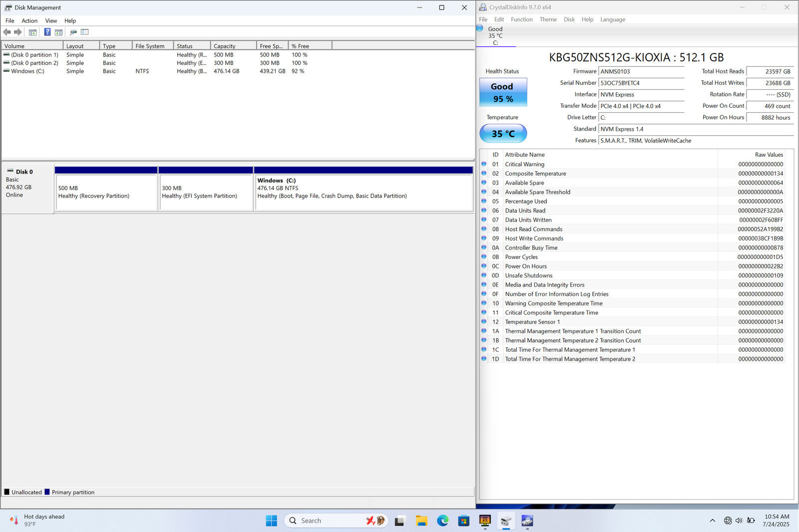This screenshot has height=532, width=799.
Task: Click status dot for Unsafe Shutdowns row
Action: [x=484, y=275]
